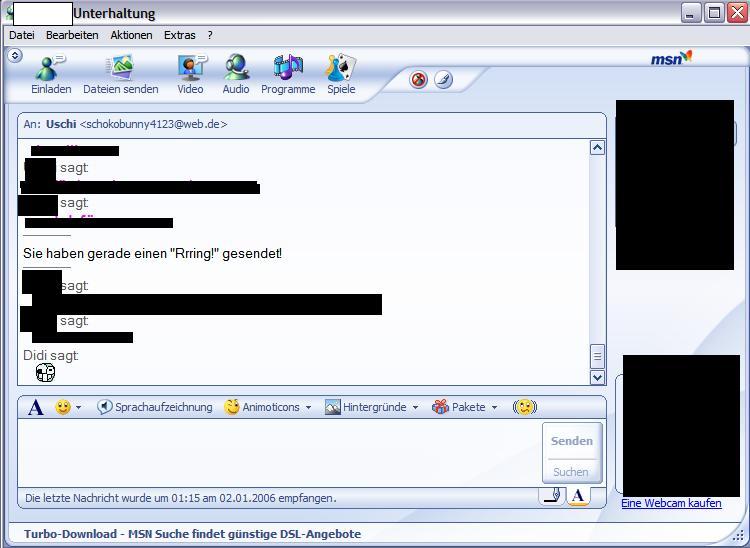This screenshot has width=750, height=548.
Task: Click the emoticon in Didi's message
Action: point(45,373)
